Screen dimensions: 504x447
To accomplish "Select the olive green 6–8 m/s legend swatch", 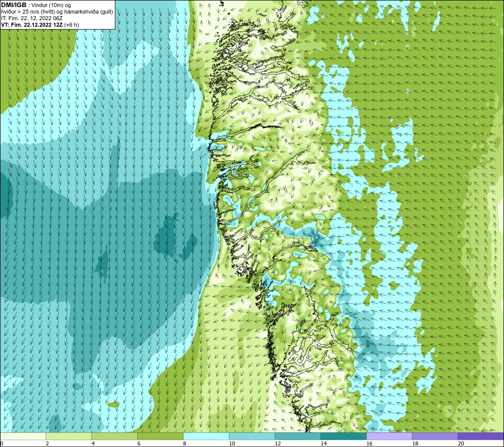I will [160, 436].
